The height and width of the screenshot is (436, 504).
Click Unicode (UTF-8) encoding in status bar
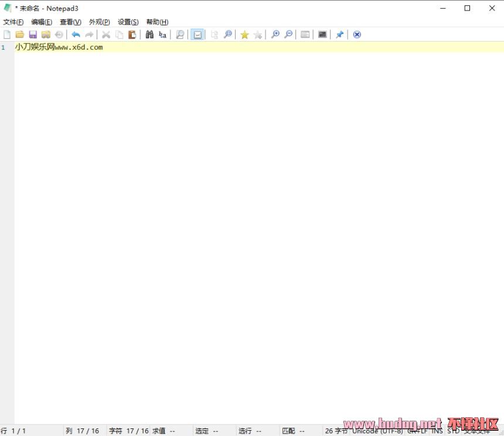[x=377, y=431]
